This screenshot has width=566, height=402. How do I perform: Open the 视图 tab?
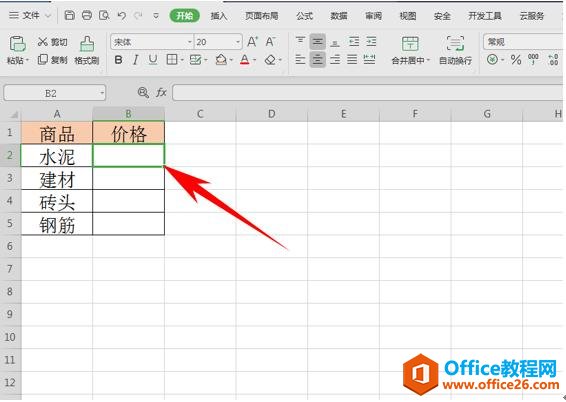(x=408, y=16)
